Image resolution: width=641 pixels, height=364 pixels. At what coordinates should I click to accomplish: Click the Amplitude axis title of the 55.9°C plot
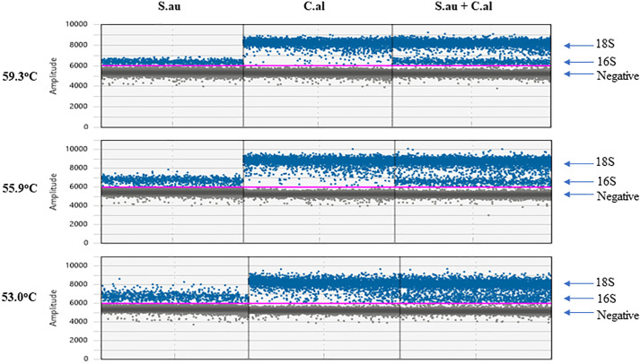54,192
